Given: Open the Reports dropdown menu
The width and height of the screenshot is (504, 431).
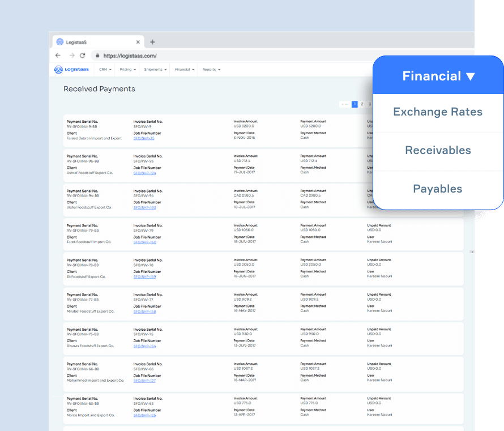Looking at the screenshot, I should 211,70.
